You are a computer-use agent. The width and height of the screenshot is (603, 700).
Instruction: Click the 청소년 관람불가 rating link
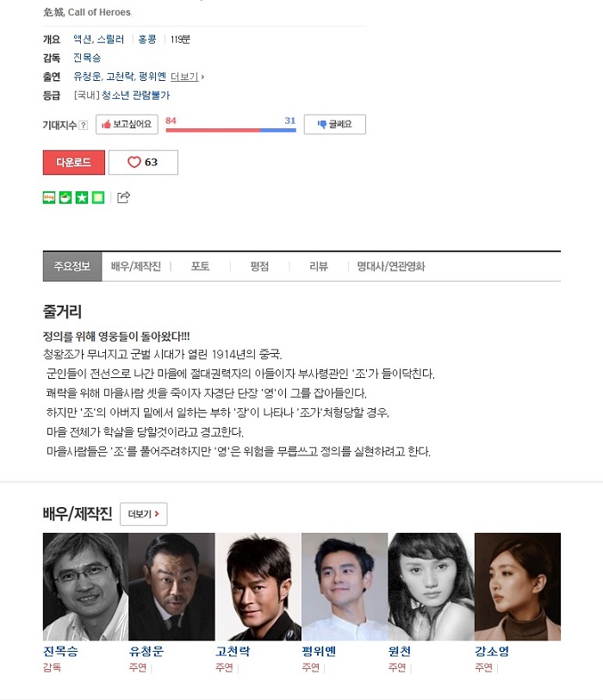(x=135, y=95)
